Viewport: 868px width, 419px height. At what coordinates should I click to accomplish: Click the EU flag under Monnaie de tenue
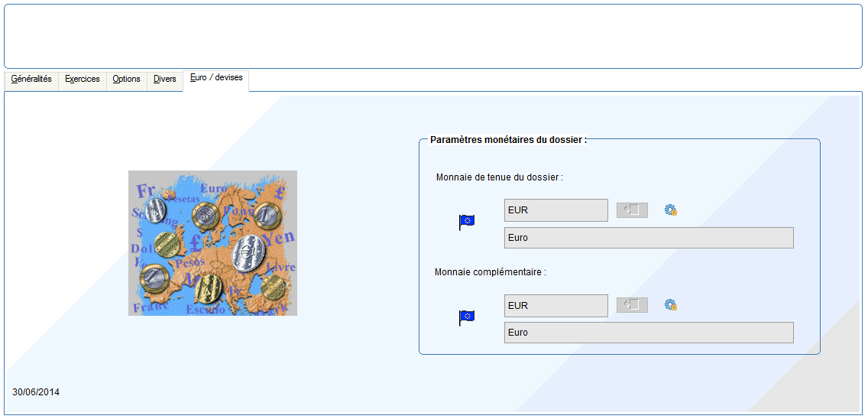click(467, 222)
